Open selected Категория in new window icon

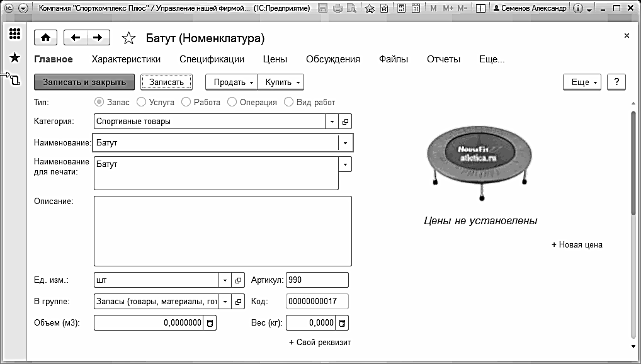coord(345,122)
